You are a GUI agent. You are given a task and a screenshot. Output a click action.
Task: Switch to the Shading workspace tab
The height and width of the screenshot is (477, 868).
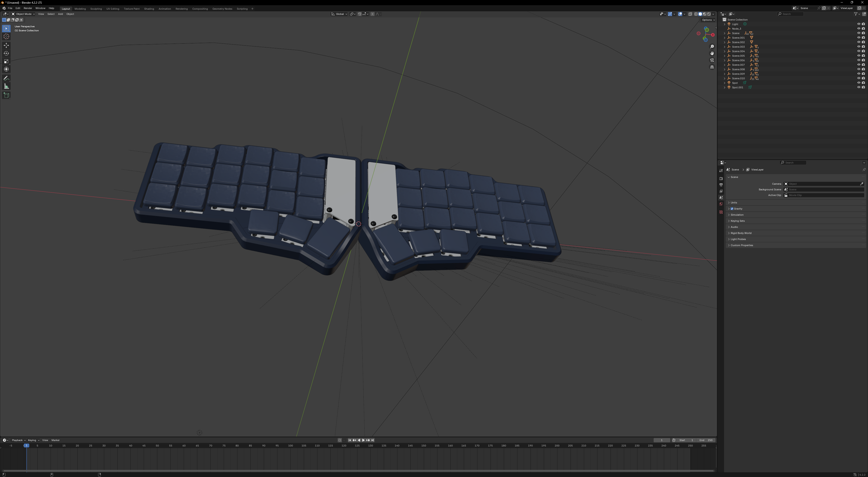point(149,9)
